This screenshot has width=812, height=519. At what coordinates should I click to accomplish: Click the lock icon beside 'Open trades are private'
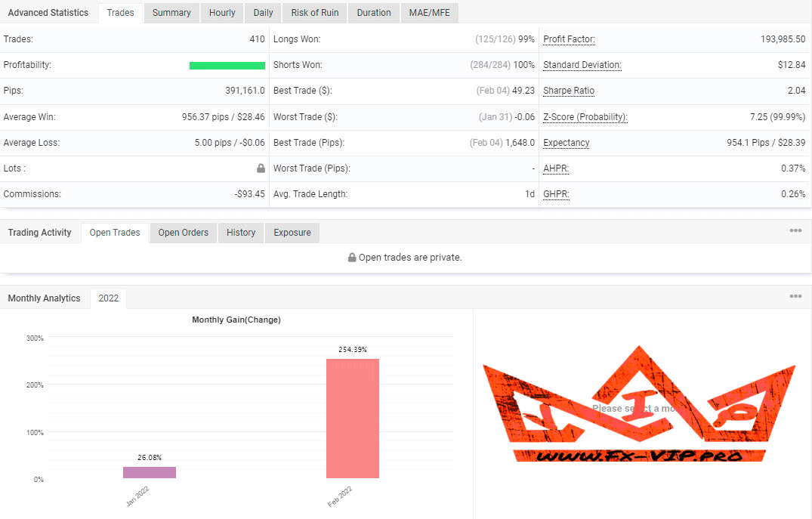352,258
